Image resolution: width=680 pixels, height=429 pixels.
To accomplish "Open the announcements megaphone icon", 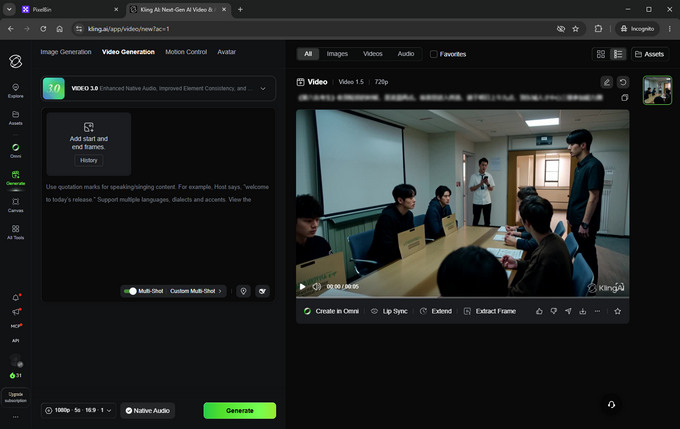I will [16, 312].
